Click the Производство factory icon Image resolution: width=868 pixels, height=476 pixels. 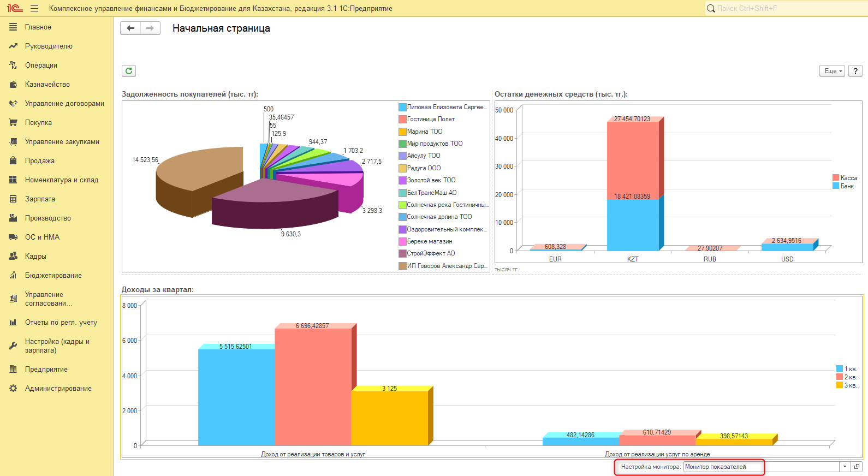13,218
